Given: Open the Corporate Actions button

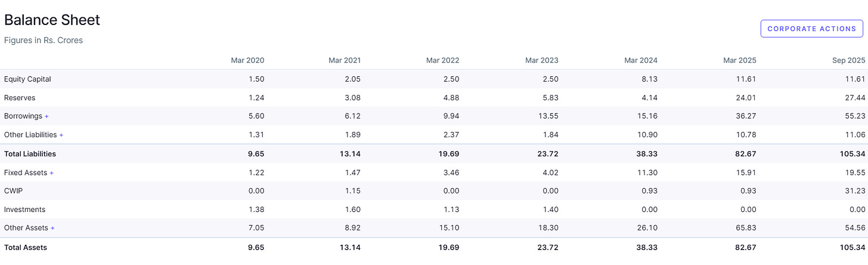Looking at the screenshot, I should (812, 29).
